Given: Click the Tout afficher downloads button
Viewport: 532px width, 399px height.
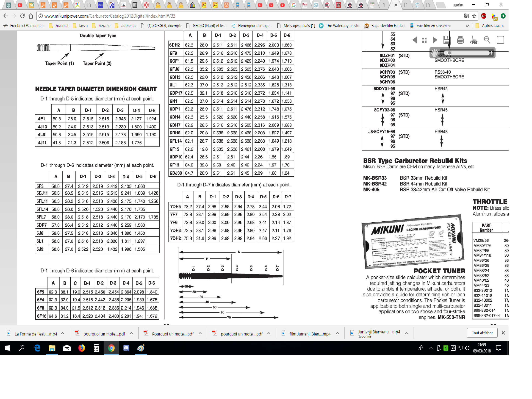Looking at the screenshot, I should pyautogui.click(x=482, y=333).
